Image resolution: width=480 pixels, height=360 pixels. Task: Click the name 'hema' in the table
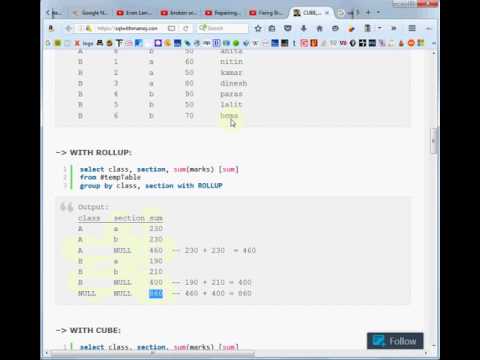229,116
